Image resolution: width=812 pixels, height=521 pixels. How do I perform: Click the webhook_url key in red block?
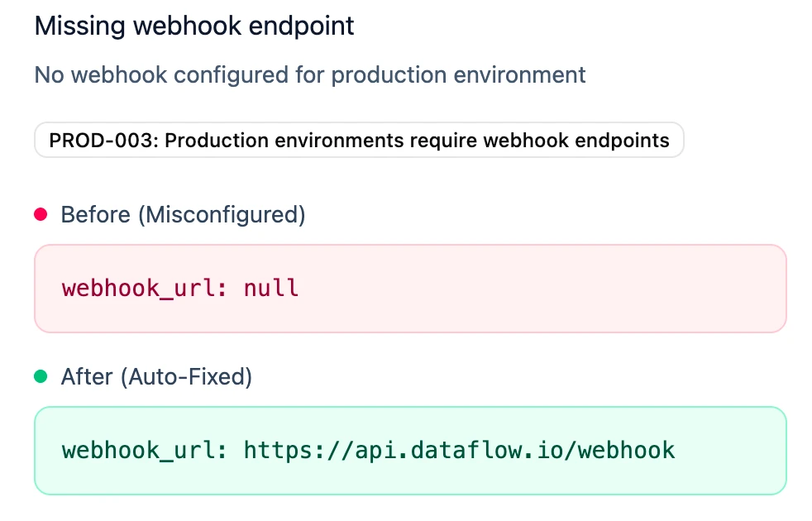[x=143, y=289]
